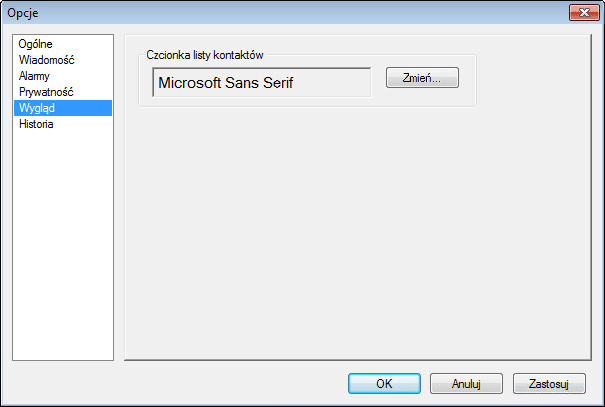The height and width of the screenshot is (407, 605).
Task: Show the Historia settings from the sidebar
Action: click(63, 124)
